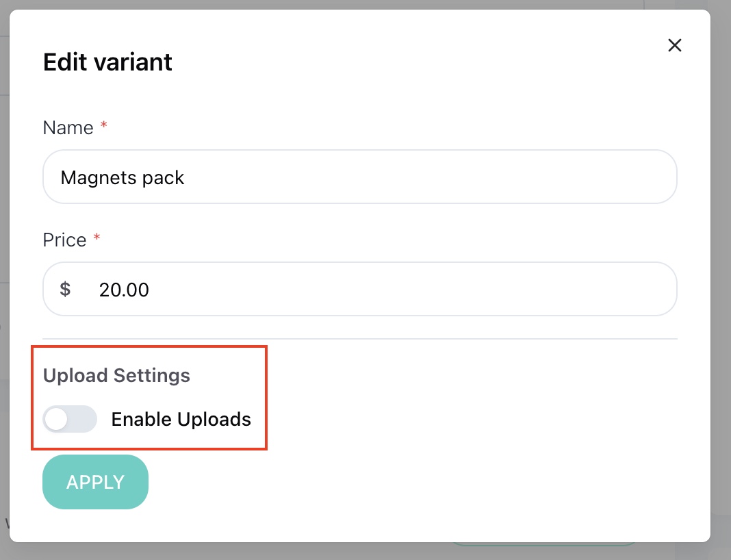Click the APPLY button
Screen dimensions: 731x560
coord(96,482)
